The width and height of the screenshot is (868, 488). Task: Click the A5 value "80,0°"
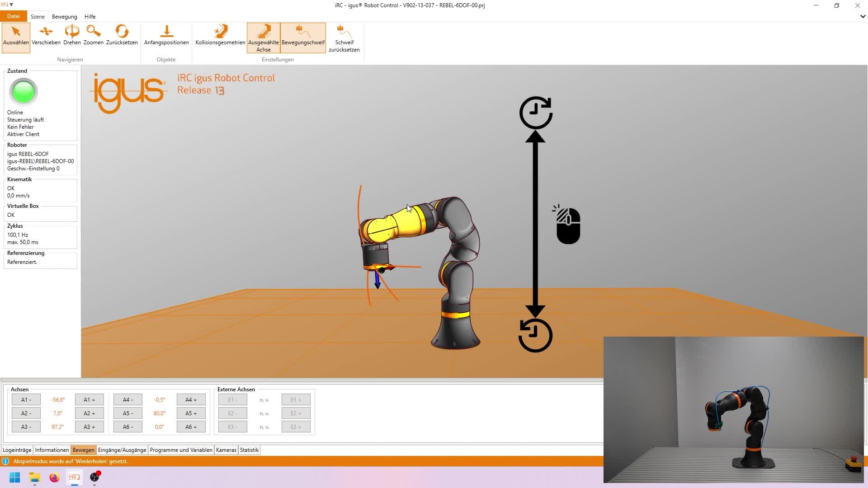click(160, 413)
